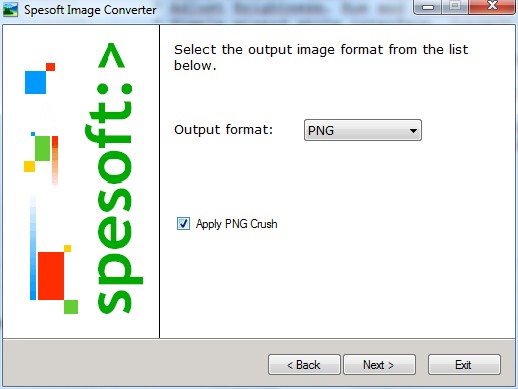
Task: Click the green rectangle in sidebar graphic
Action: [42, 148]
